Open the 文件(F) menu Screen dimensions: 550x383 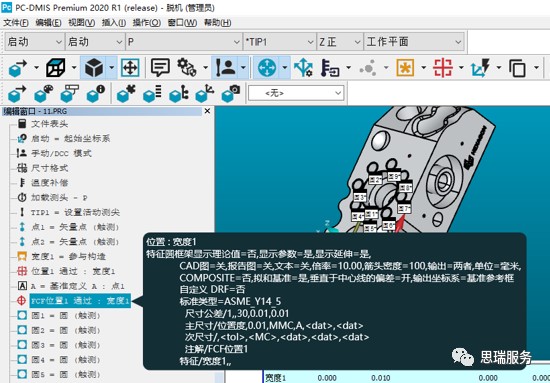point(16,22)
